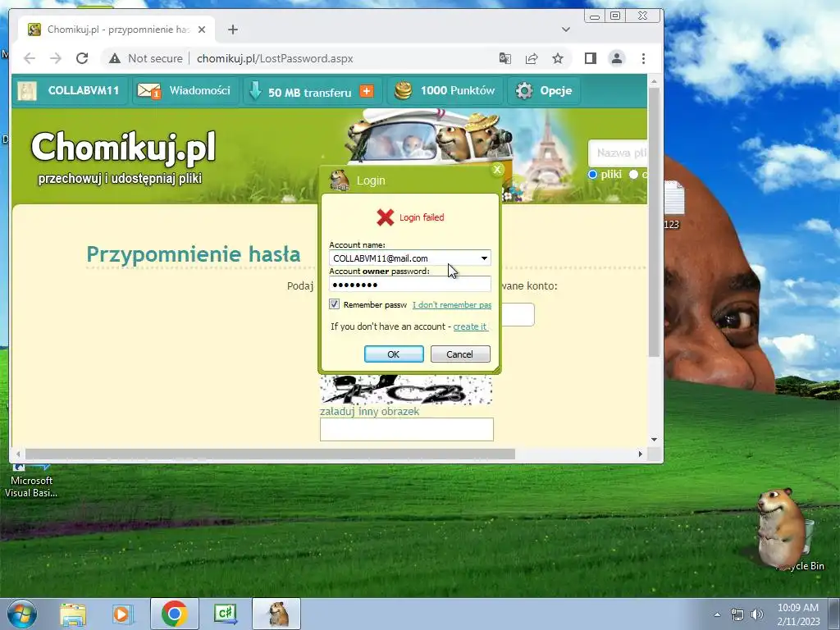This screenshot has width=840, height=630.
Task: Click the horizontal scrollbar thumb
Action: (x=271, y=454)
